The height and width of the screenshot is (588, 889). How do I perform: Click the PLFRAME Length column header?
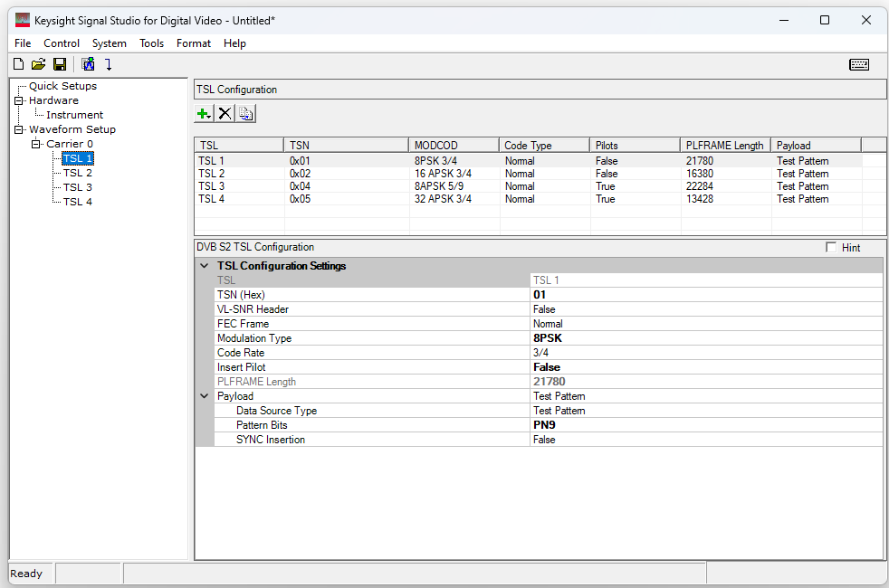pos(726,146)
